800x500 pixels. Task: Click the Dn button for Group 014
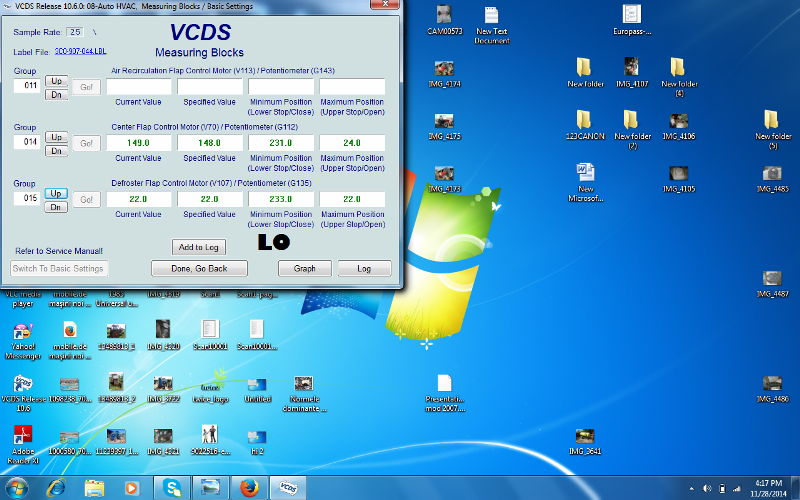click(56, 151)
